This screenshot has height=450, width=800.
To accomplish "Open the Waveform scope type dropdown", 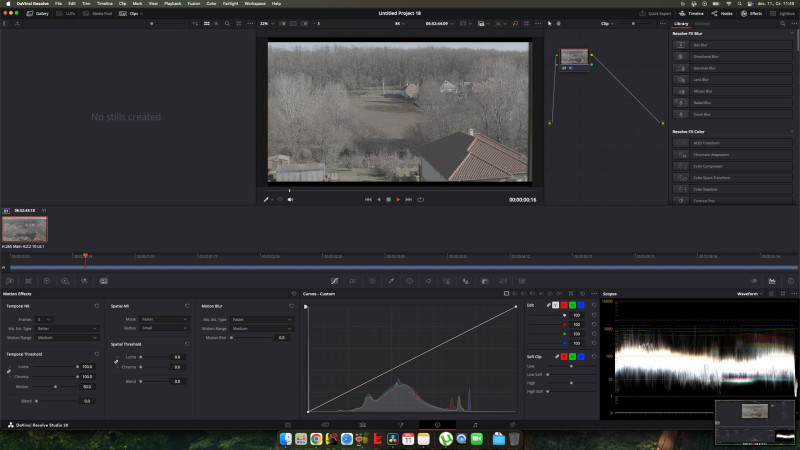I will point(749,294).
